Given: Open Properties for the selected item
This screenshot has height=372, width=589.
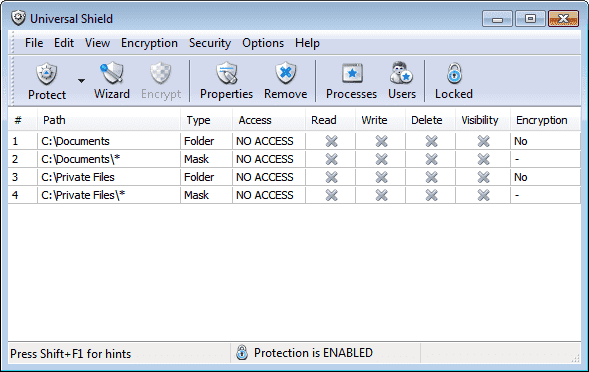Looking at the screenshot, I should [x=226, y=81].
